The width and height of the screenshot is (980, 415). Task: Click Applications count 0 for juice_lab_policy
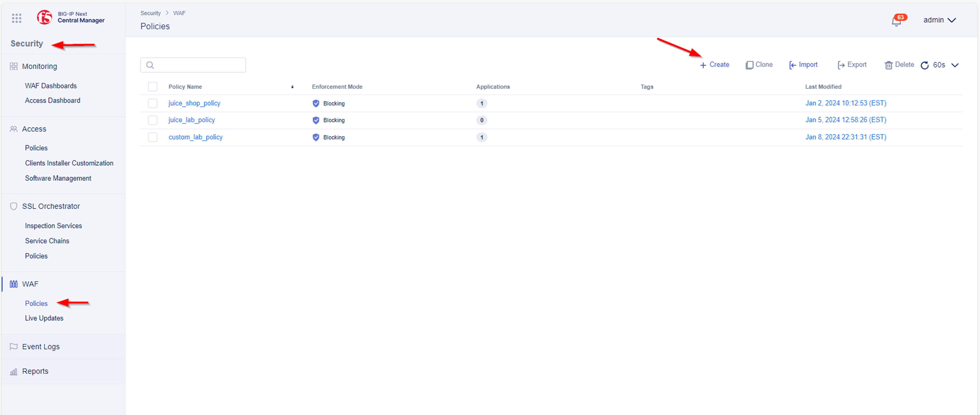(x=482, y=120)
